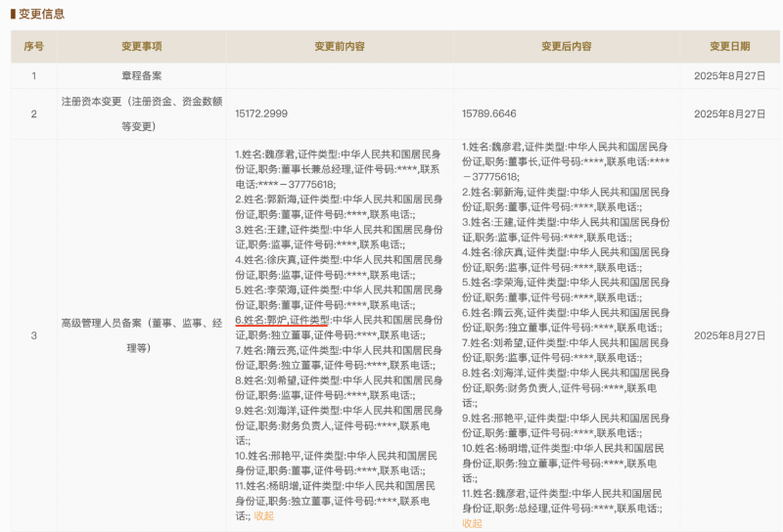The width and height of the screenshot is (783, 532).
Task: Click the date in the 章程备案 row
Action: tap(729, 75)
